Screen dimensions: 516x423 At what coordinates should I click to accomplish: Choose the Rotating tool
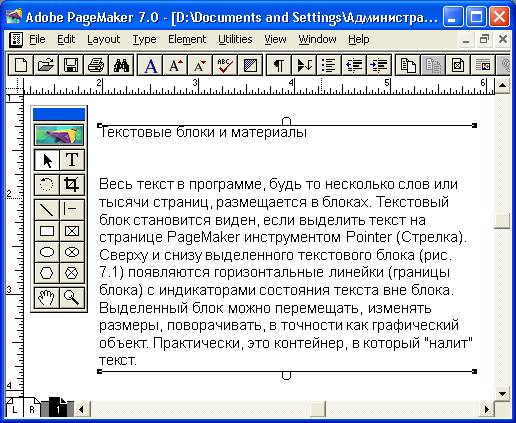[x=47, y=184]
